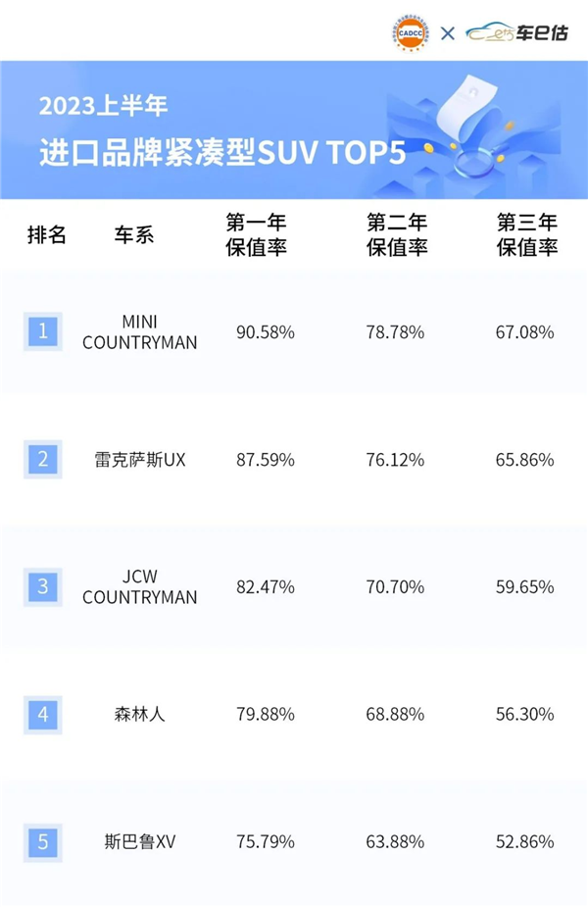
Task: Select the 雷克萨斯UX model name
Action: point(139,460)
